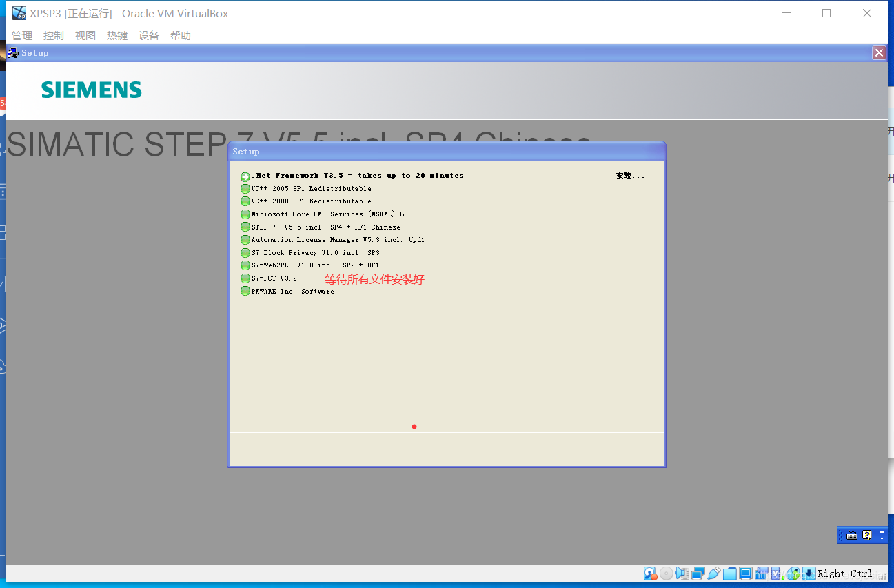Click the optical drive status icon
Image resolution: width=894 pixels, height=588 pixels.
coord(666,574)
